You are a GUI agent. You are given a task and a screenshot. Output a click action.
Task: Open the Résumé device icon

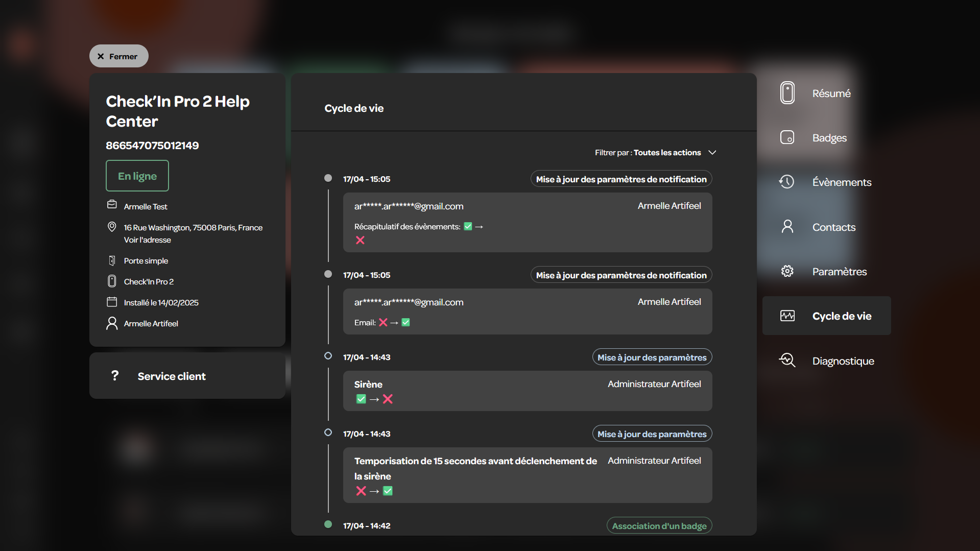point(787,93)
